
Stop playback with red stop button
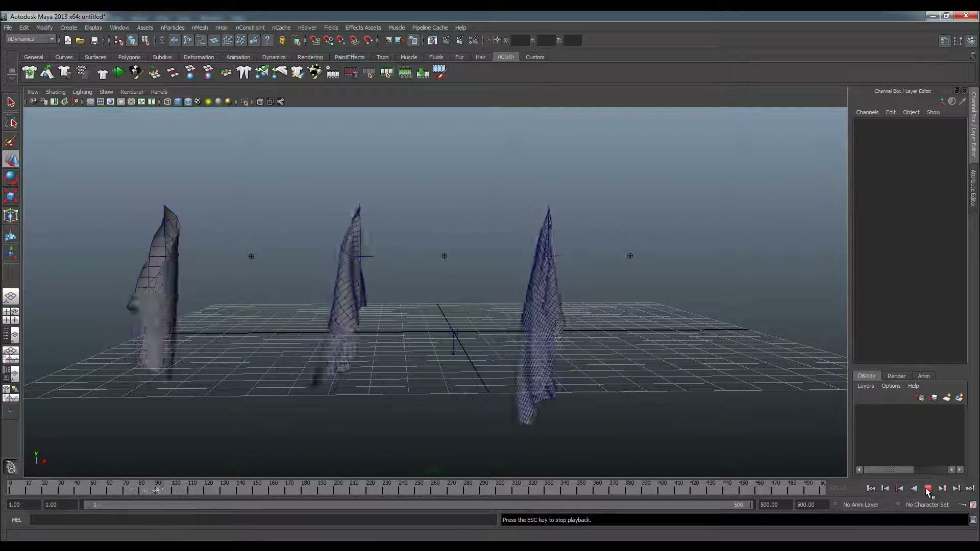tap(928, 489)
